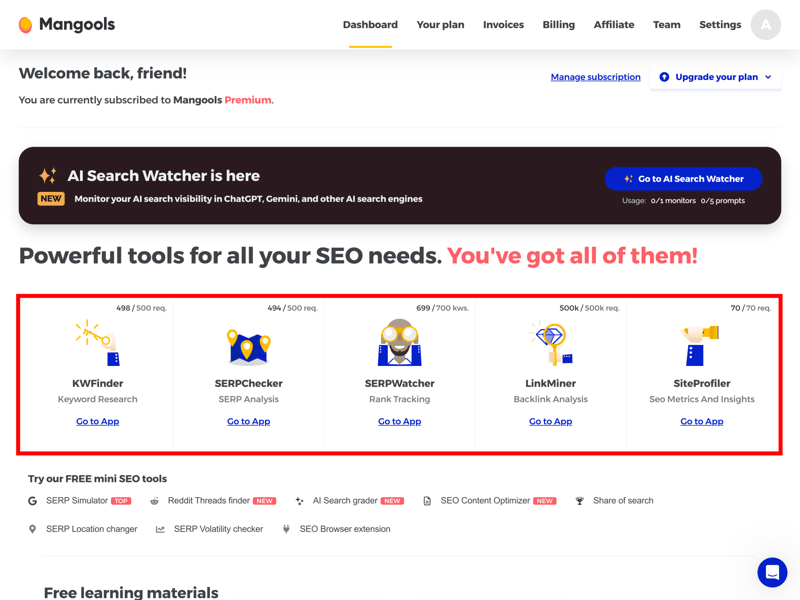This screenshot has width=800, height=600.
Task: Open the chat support widget
Action: (x=772, y=572)
